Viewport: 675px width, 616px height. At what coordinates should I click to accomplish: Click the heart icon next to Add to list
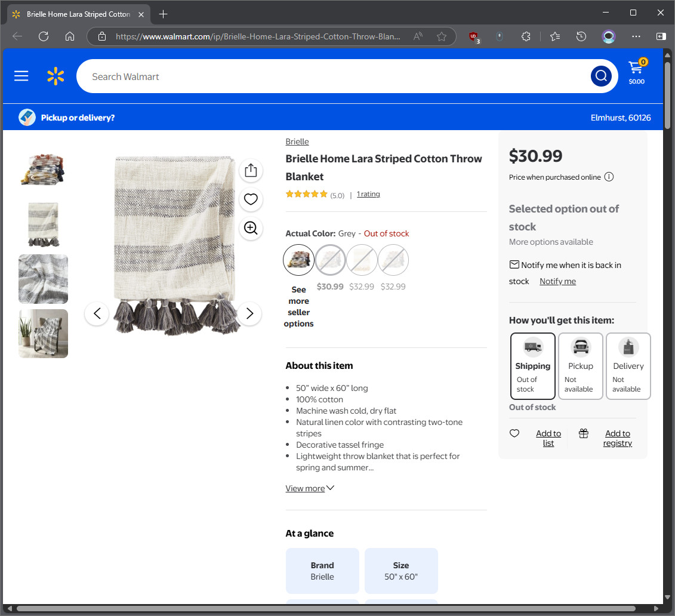point(514,433)
